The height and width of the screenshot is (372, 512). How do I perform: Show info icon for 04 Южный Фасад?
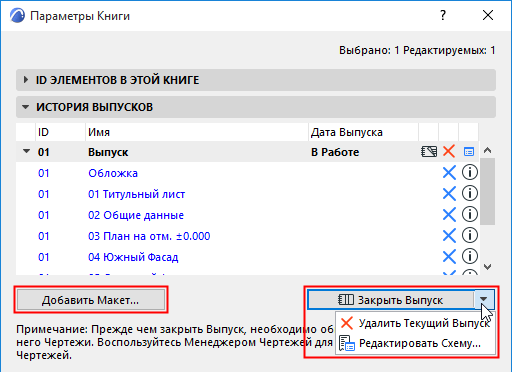470,257
